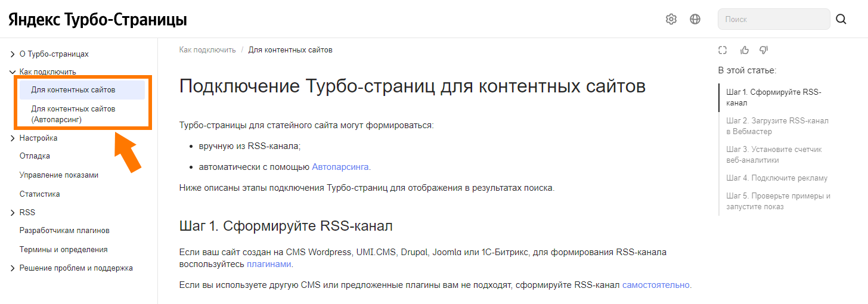Open Управление показами page

click(59, 175)
